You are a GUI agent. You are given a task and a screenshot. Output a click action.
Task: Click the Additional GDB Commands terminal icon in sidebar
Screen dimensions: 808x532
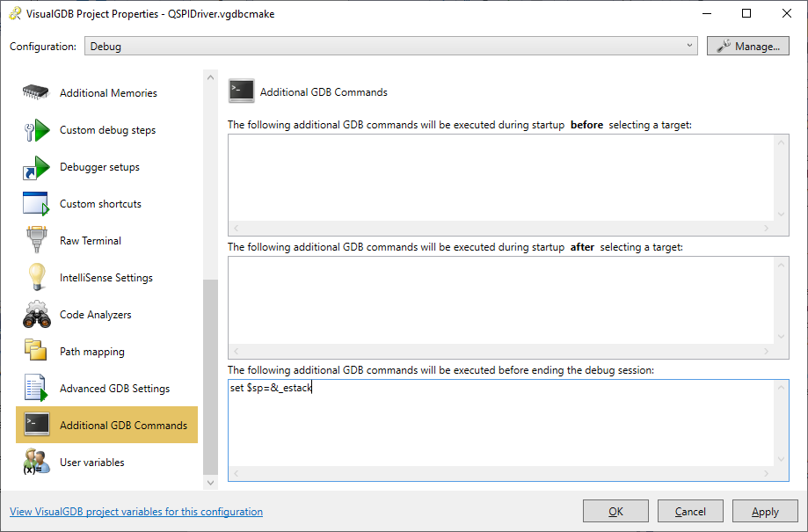pos(37,424)
